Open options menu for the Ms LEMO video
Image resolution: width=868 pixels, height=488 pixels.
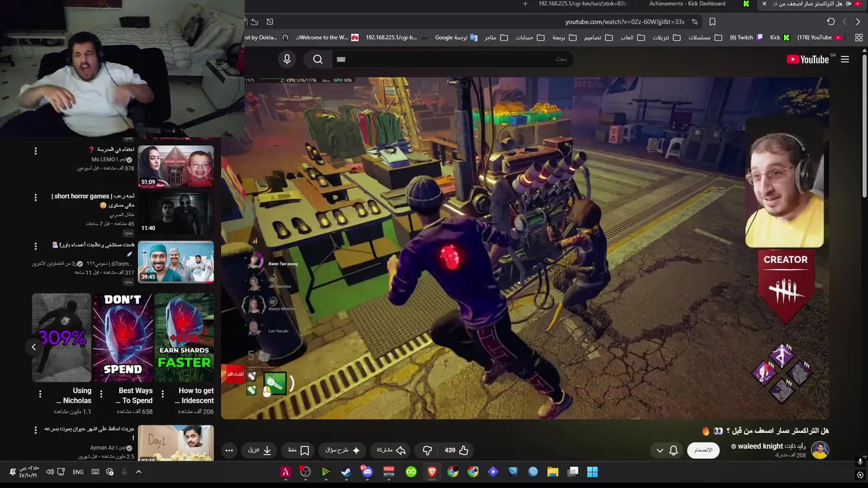(x=36, y=150)
